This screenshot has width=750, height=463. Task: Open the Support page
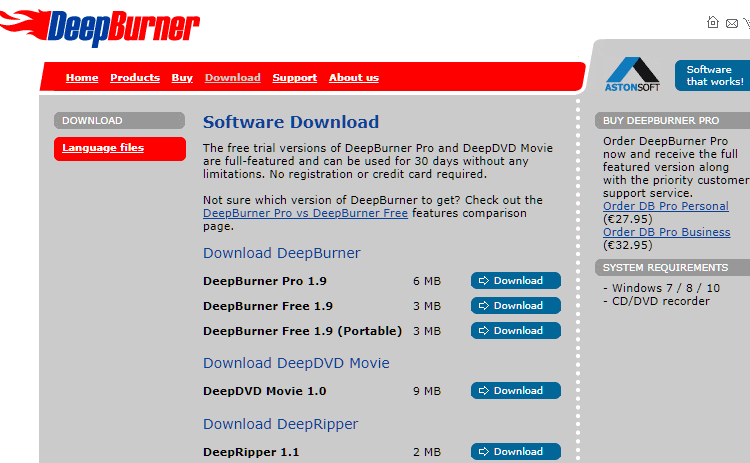tap(294, 77)
